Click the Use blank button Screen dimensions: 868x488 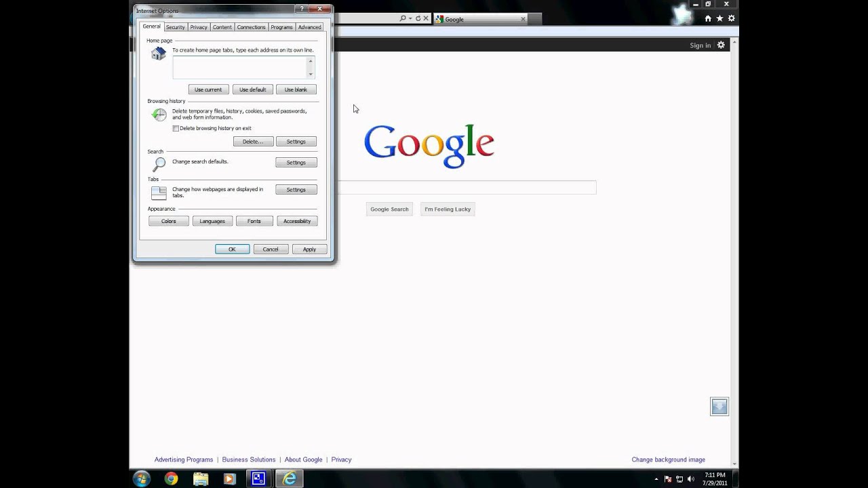[296, 89]
